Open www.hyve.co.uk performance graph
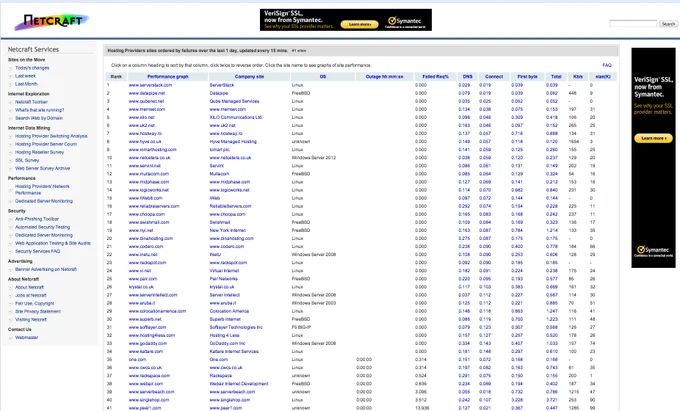 coord(145,142)
